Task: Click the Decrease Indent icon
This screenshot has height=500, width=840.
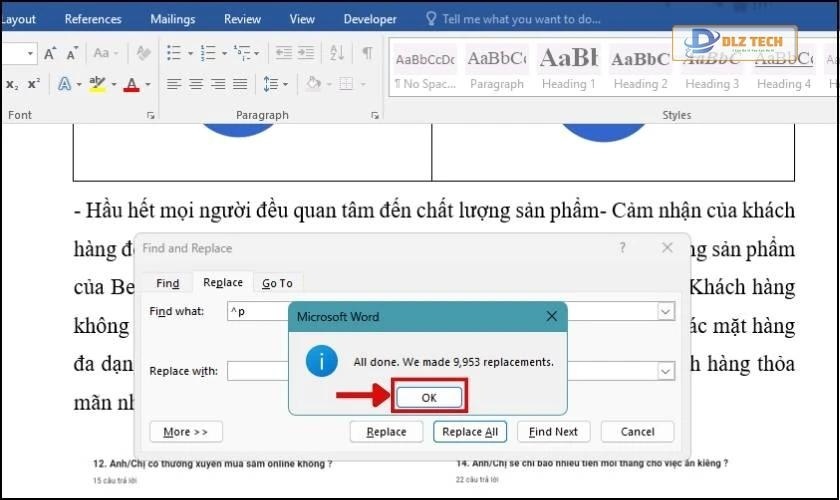Action: (x=284, y=54)
